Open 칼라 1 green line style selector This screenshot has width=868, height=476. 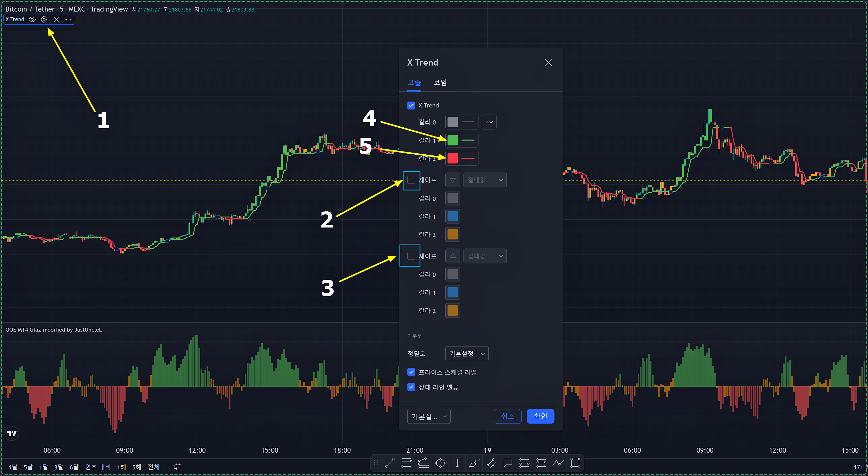coord(468,140)
